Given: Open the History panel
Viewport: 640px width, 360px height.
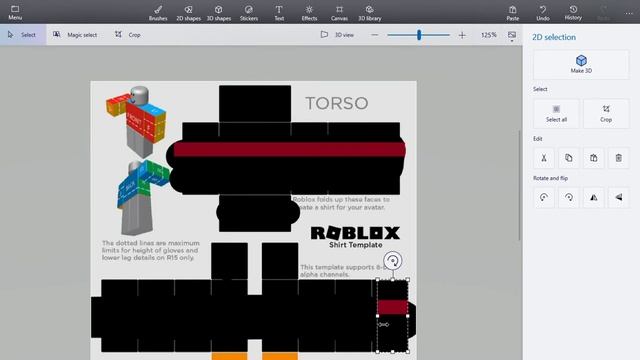Looking at the screenshot, I should coord(573,13).
